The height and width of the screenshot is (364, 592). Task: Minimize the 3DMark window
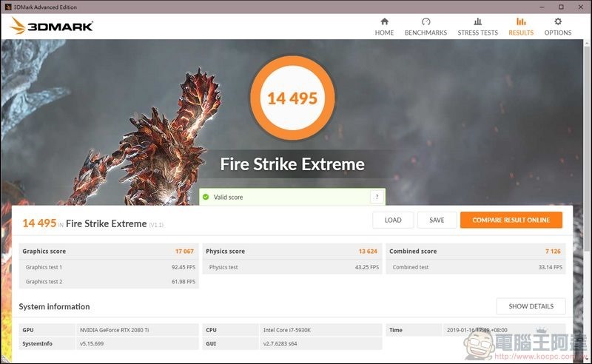tap(542, 7)
